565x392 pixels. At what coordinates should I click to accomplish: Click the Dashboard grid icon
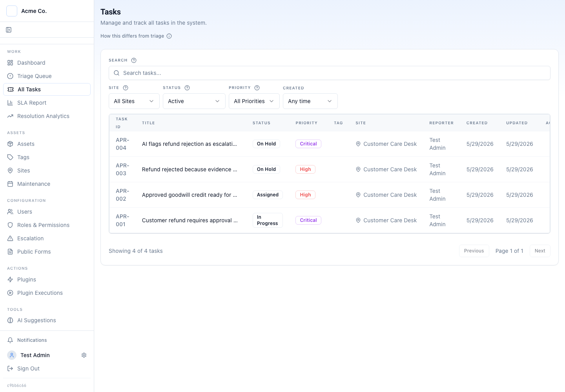click(10, 63)
